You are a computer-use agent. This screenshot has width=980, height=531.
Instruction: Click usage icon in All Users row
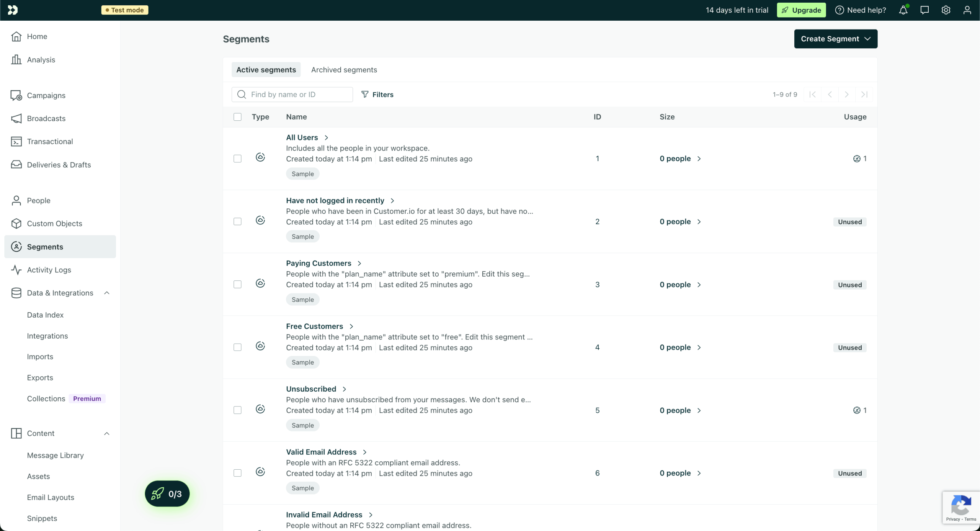click(857, 159)
